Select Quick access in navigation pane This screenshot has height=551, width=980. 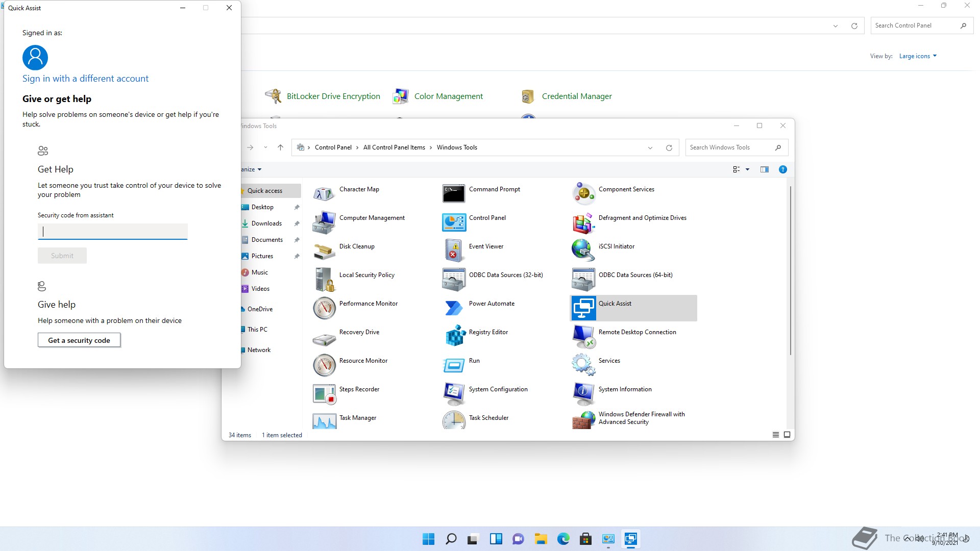(270, 191)
